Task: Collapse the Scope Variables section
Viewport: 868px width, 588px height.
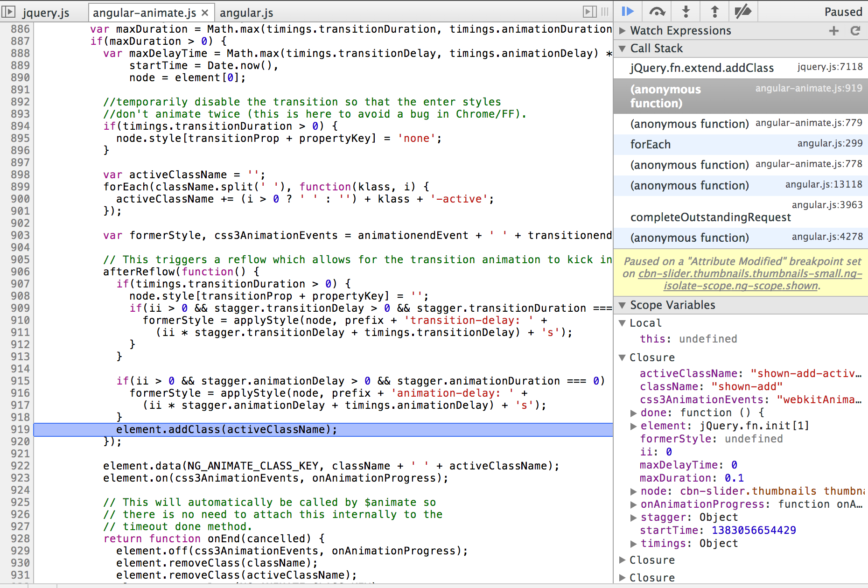Action: (x=622, y=305)
